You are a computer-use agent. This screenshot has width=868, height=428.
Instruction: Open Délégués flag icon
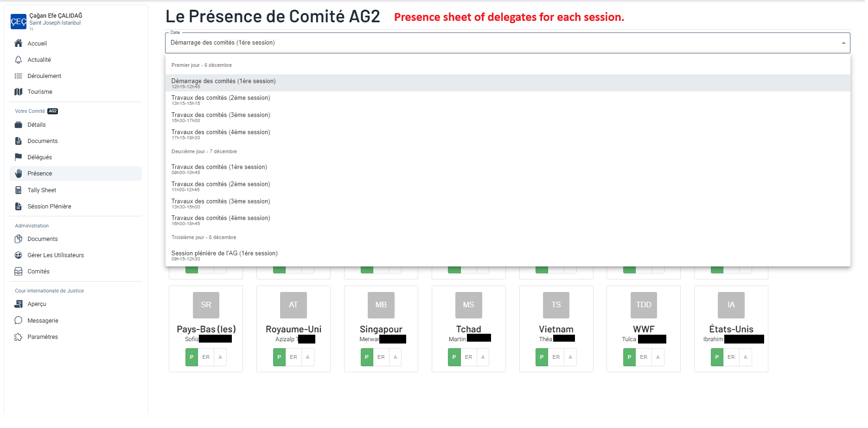click(x=19, y=157)
